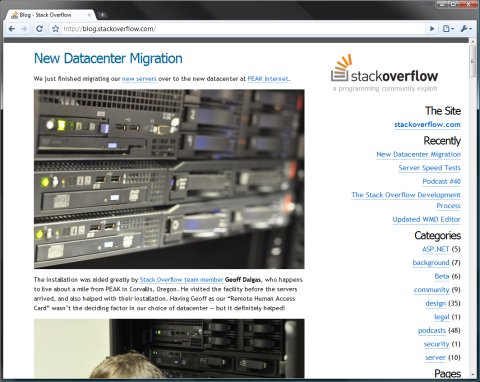Open the Stack Overflow team member link
This screenshot has height=382, width=480.
tap(181, 280)
